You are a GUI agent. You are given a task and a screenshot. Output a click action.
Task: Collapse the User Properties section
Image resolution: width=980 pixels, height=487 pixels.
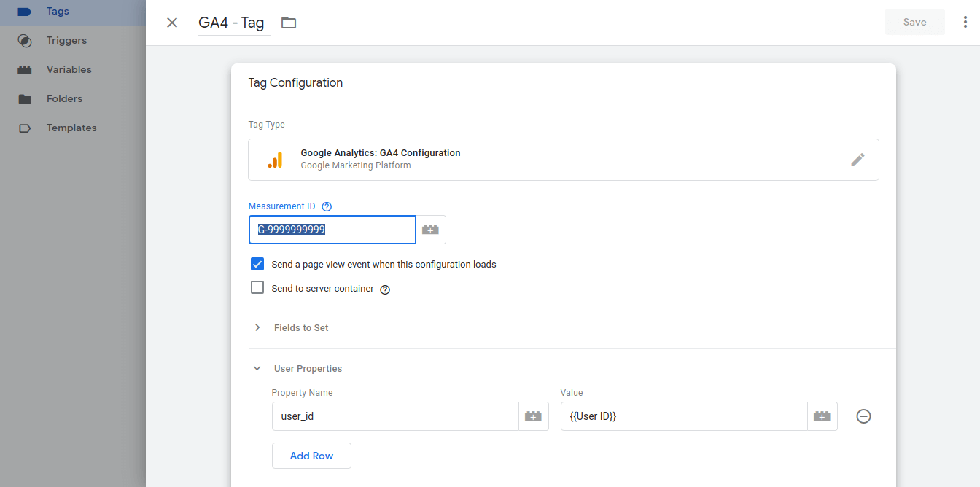[x=307, y=369]
